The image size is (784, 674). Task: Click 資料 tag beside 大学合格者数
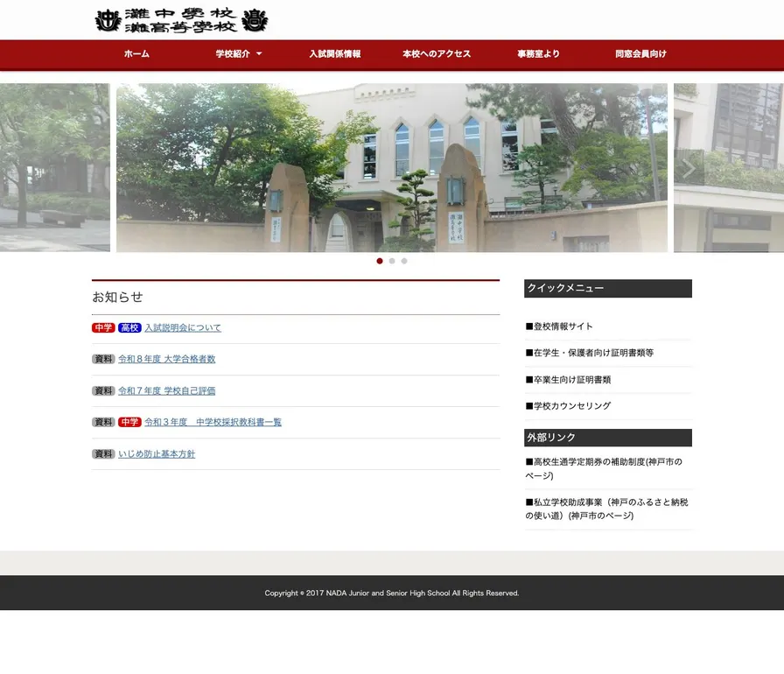[103, 359]
